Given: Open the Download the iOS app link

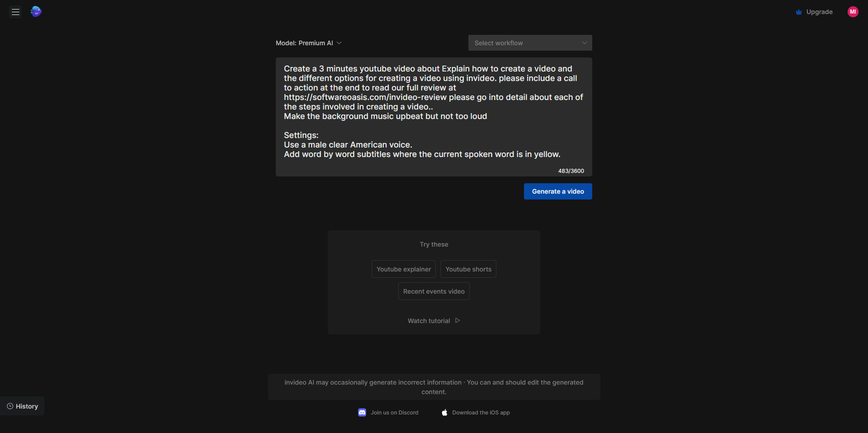Looking at the screenshot, I should [x=481, y=413].
